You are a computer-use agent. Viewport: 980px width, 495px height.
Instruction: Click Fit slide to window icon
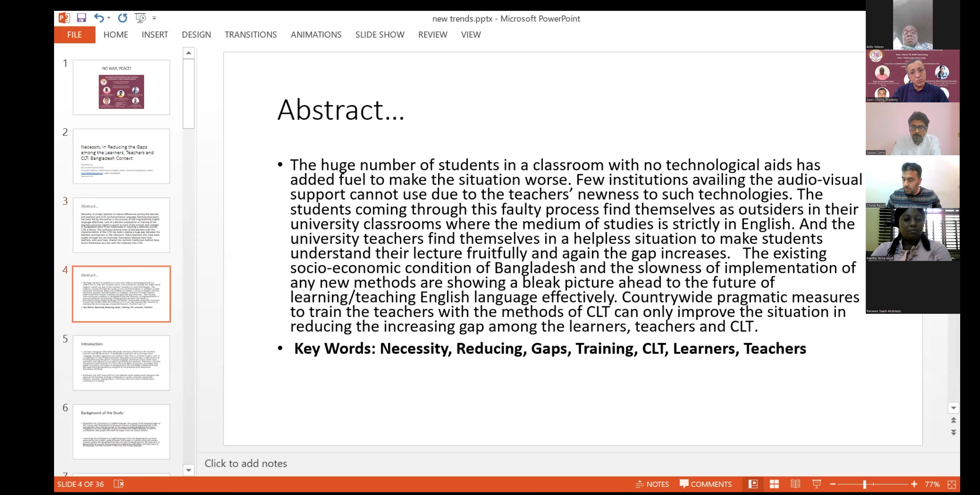[952, 484]
